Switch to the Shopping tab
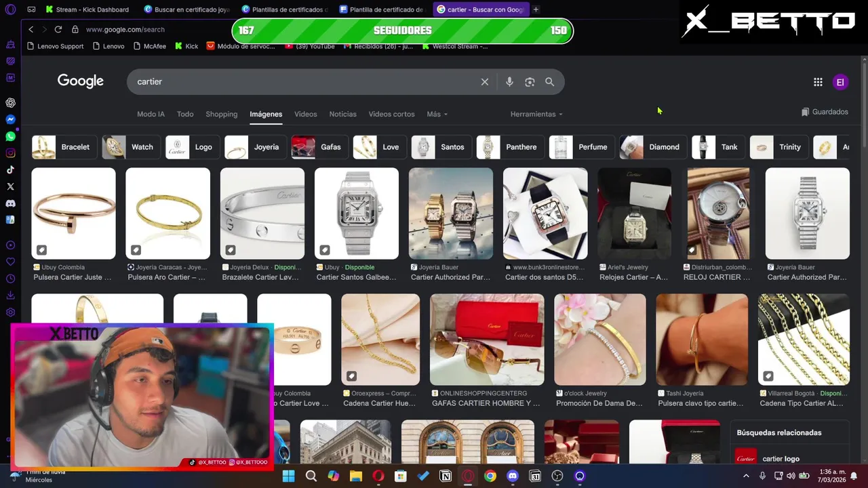The width and height of the screenshot is (868, 488). 222,114
